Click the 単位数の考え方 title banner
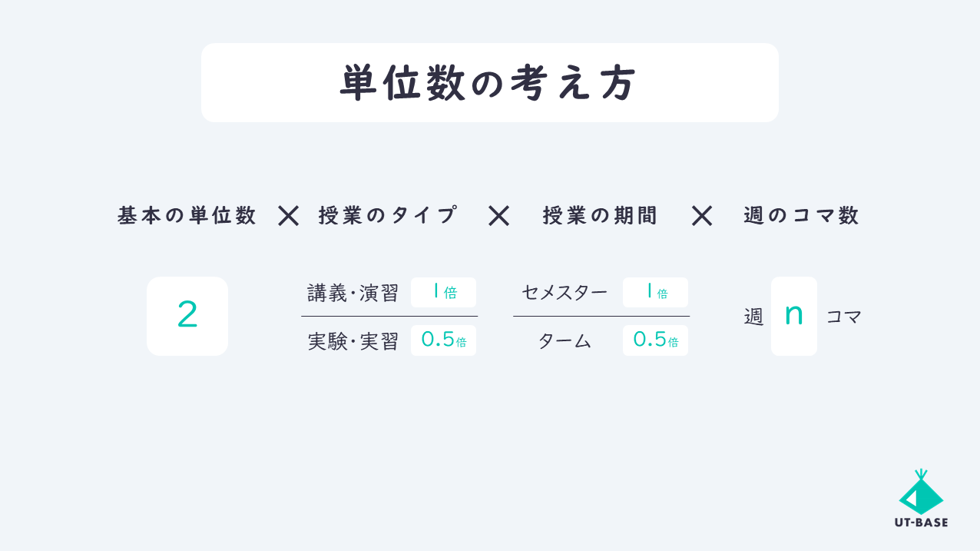This screenshot has width=980, height=551. (490, 82)
